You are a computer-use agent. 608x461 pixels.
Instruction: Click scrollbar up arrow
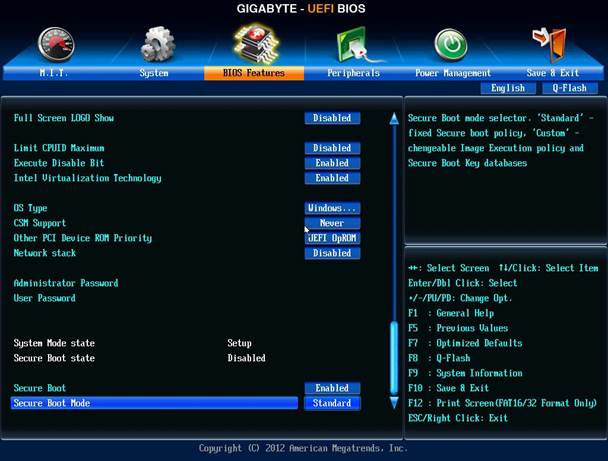393,118
